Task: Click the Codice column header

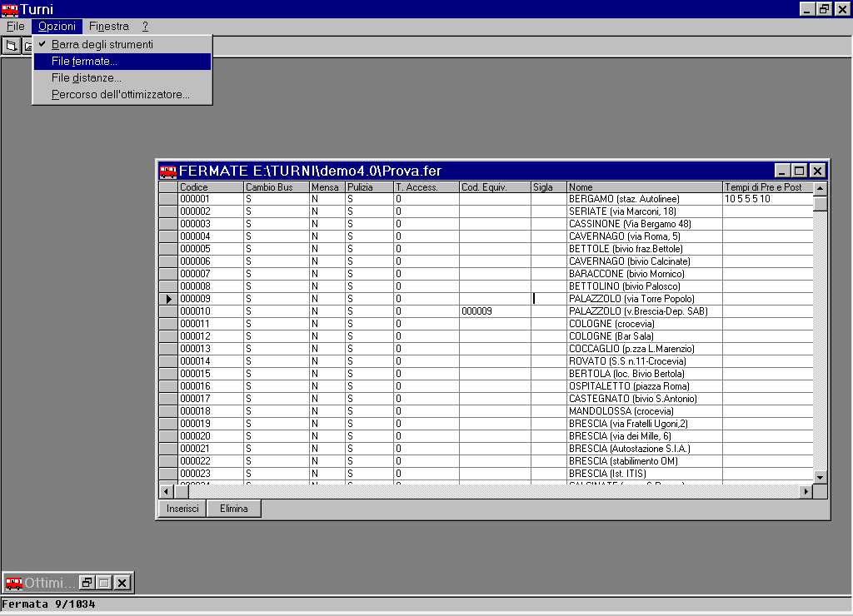Action: tap(211, 187)
